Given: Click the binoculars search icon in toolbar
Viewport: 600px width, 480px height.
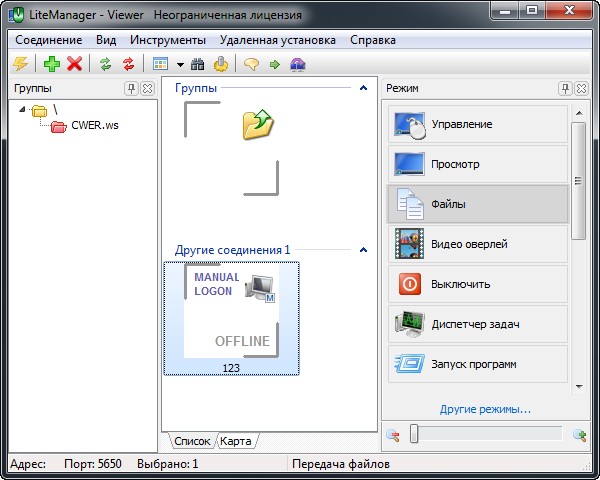Looking at the screenshot, I should tap(198, 64).
